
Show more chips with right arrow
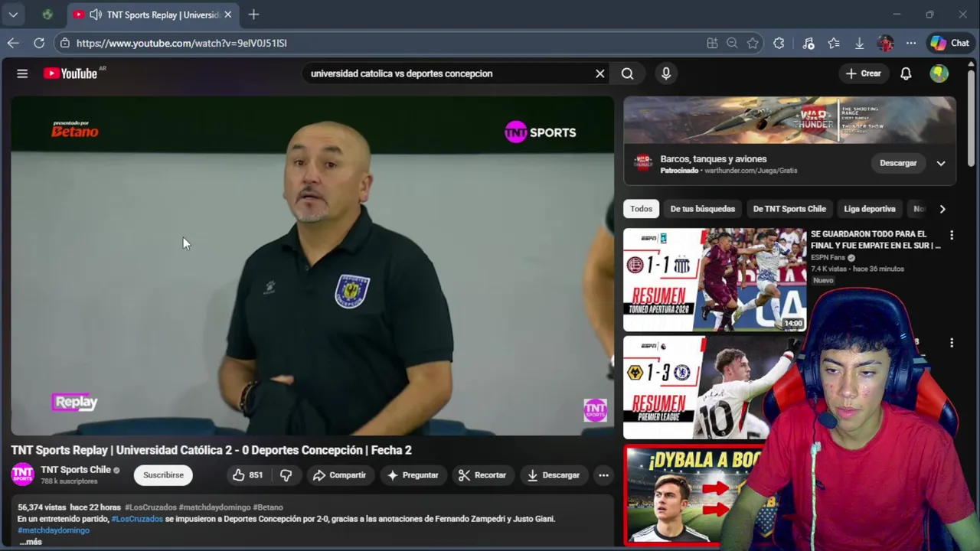942,209
